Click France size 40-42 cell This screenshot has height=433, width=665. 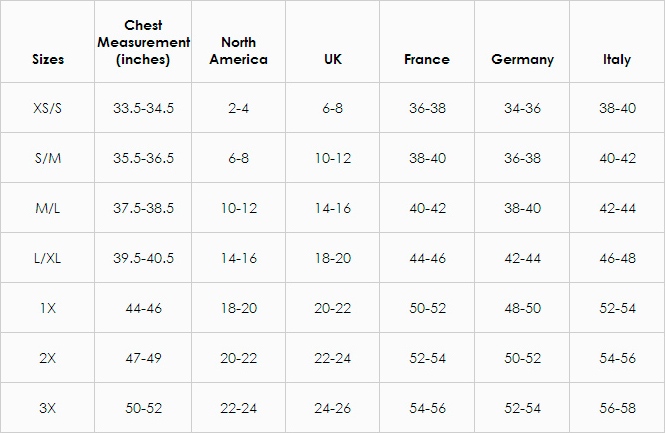point(428,208)
